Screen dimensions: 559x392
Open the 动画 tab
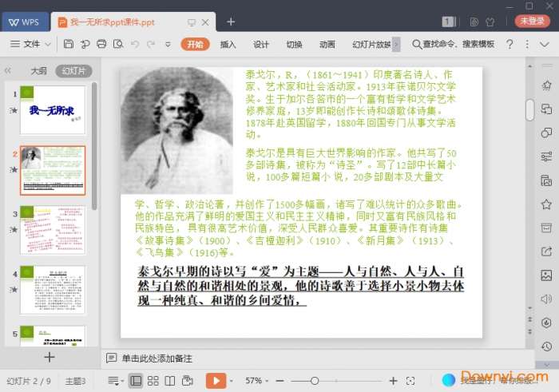[327, 44]
